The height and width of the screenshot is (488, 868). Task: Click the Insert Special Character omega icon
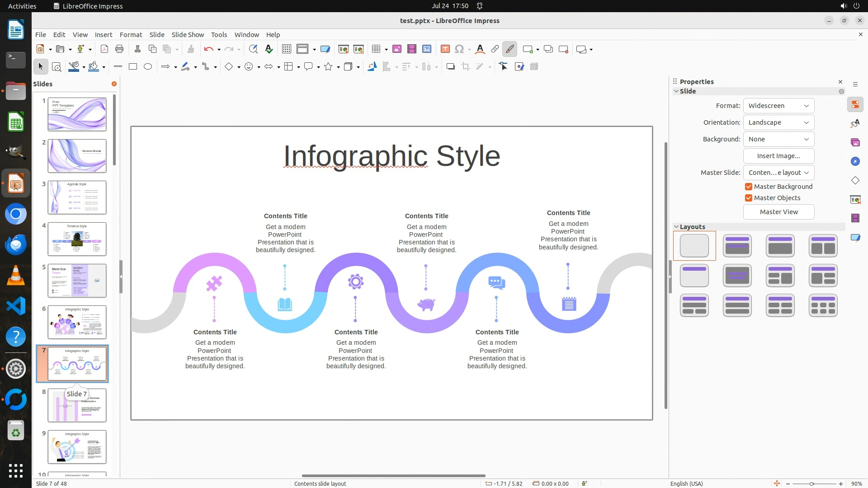pos(459,49)
